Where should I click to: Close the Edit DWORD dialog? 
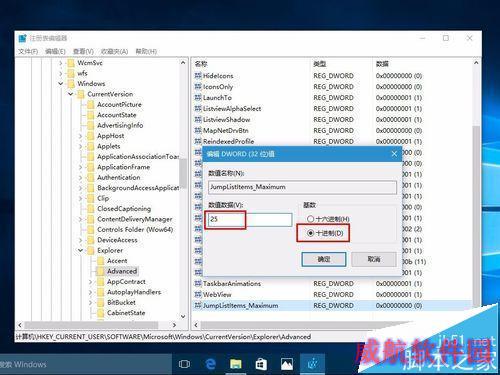394,154
